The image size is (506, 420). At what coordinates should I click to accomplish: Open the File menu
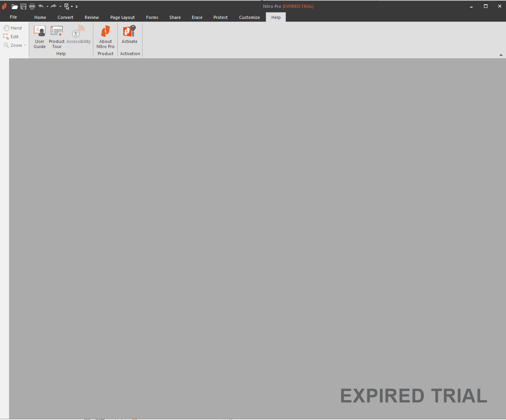pyautogui.click(x=13, y=17)
